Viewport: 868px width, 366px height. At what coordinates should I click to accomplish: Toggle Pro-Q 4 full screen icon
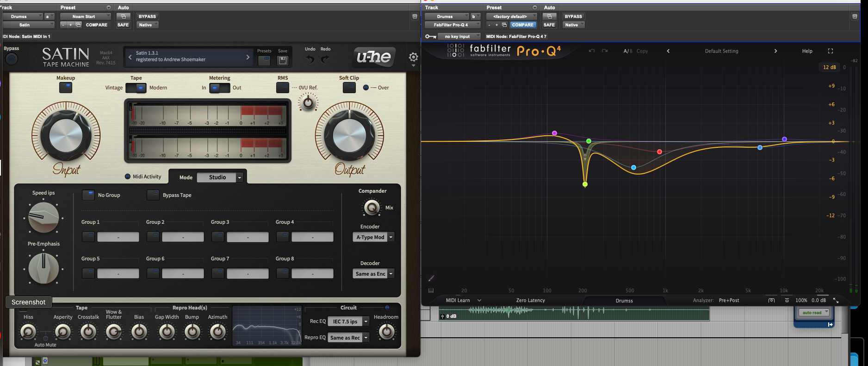[830, 51]
